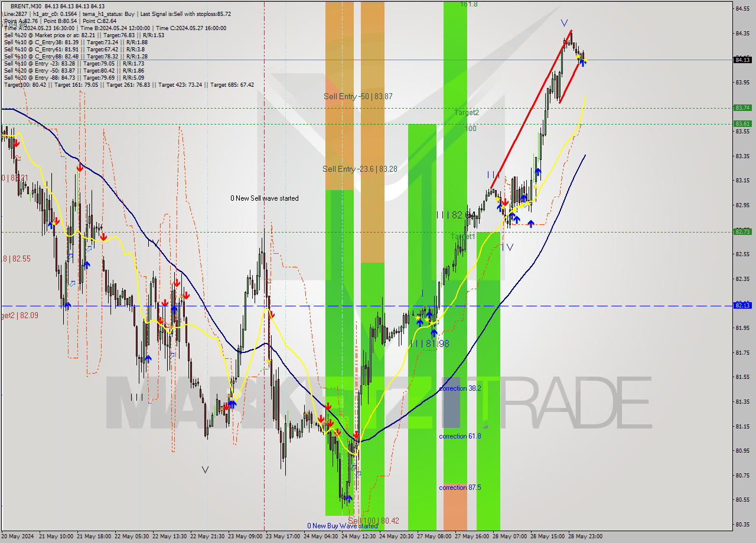Viewport: 756px width, 543px height.
Task: Click the blue price tag 82.13
Action: point(742,305)
